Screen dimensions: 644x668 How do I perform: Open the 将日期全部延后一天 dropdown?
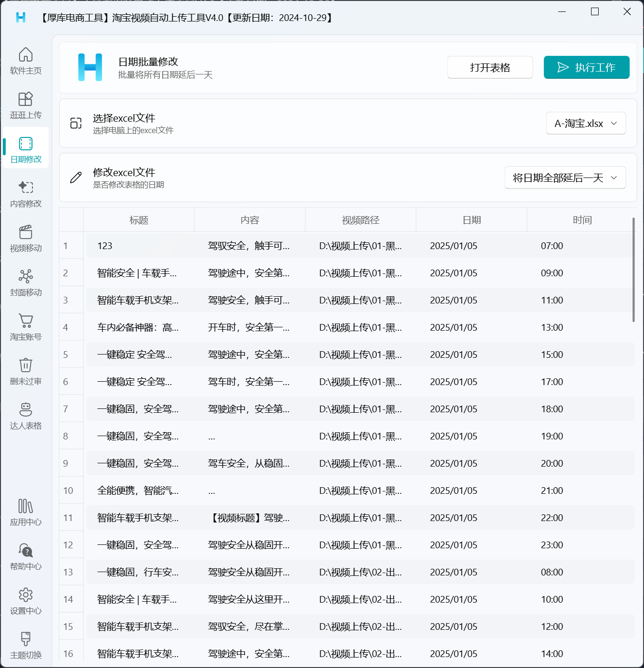pos(565,178)
